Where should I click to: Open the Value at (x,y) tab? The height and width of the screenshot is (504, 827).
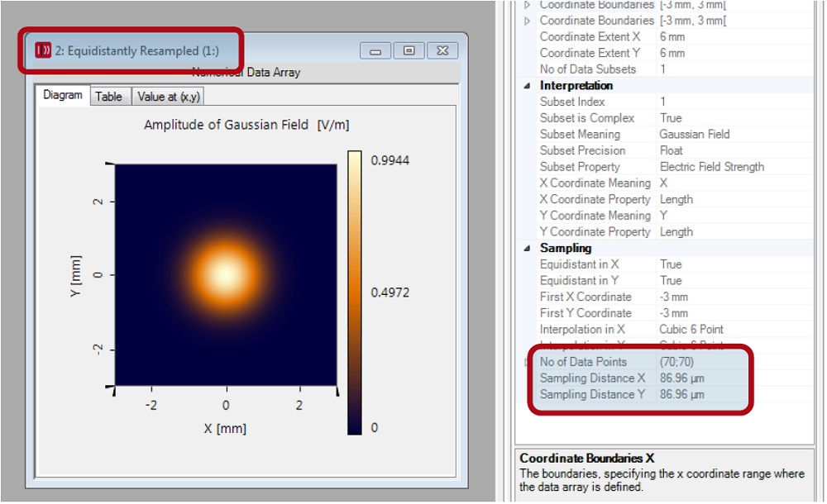[x=168, y=97]
